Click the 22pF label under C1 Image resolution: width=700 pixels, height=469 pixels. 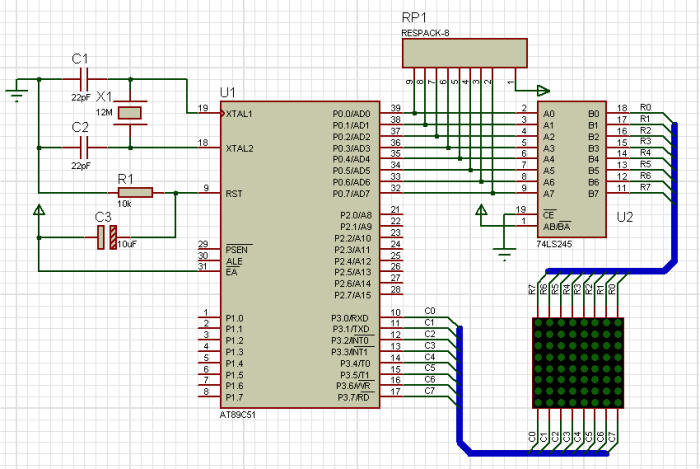tap(81, 97)
